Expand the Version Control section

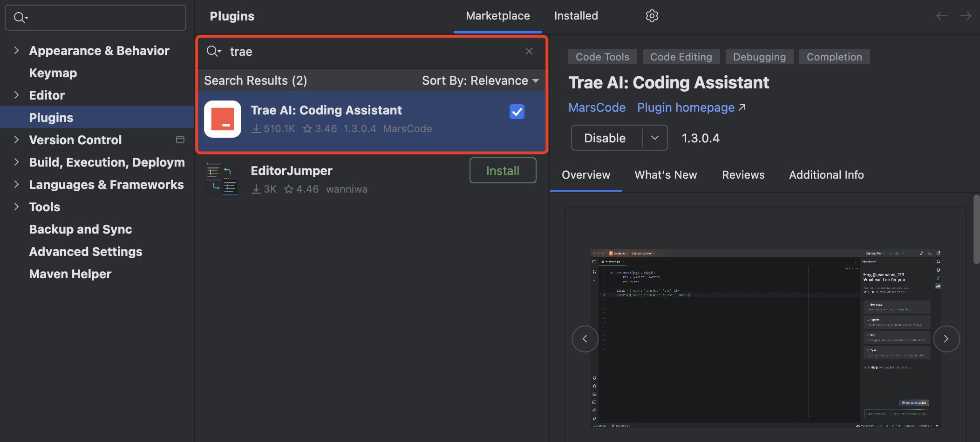17,140
